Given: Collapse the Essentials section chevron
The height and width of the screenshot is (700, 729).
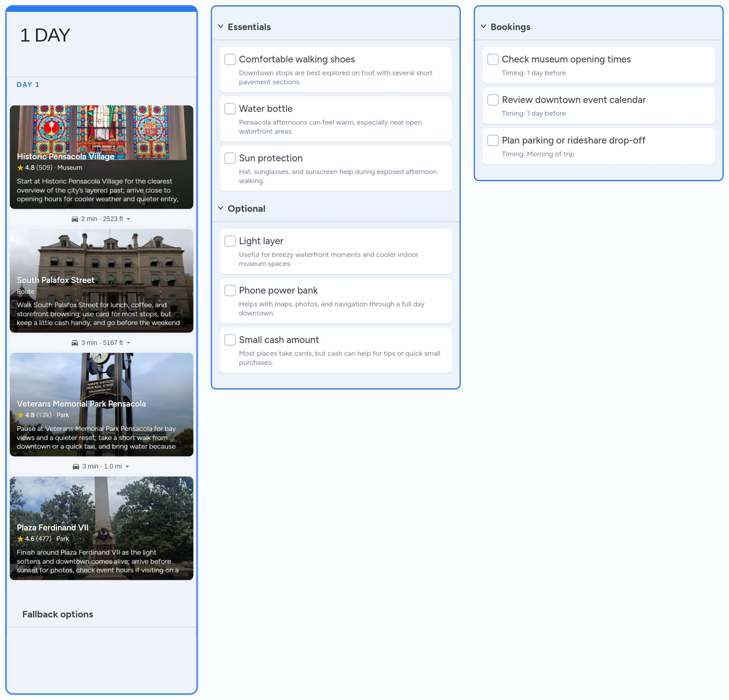Looking at the screenshot, I should point(221,26).
